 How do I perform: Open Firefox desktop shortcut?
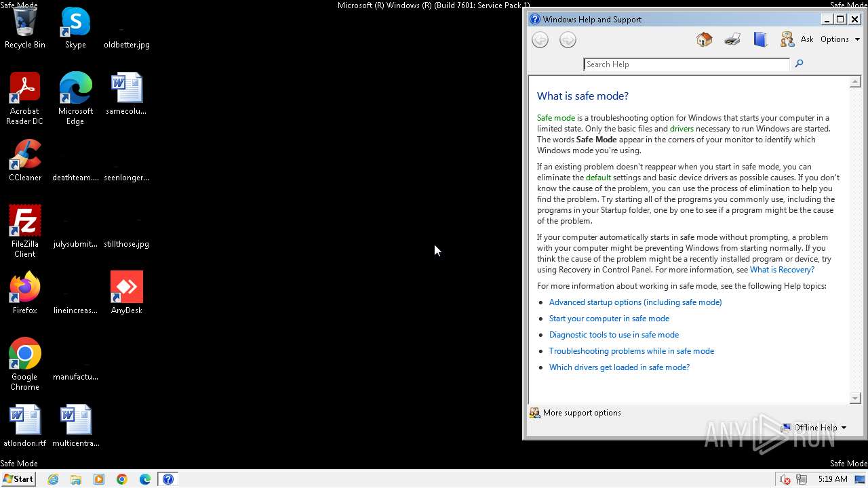tap(25, 293)
